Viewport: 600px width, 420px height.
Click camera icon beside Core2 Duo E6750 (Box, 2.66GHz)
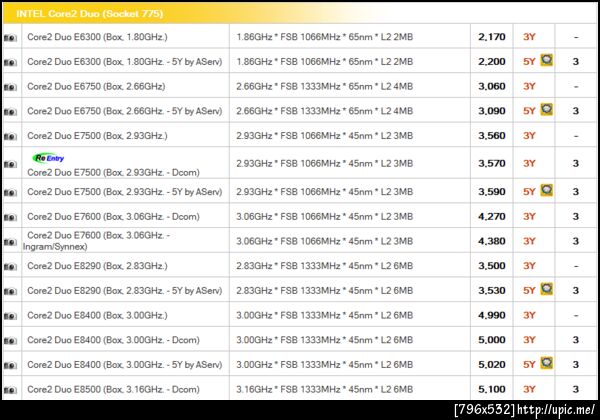[10, 87]
